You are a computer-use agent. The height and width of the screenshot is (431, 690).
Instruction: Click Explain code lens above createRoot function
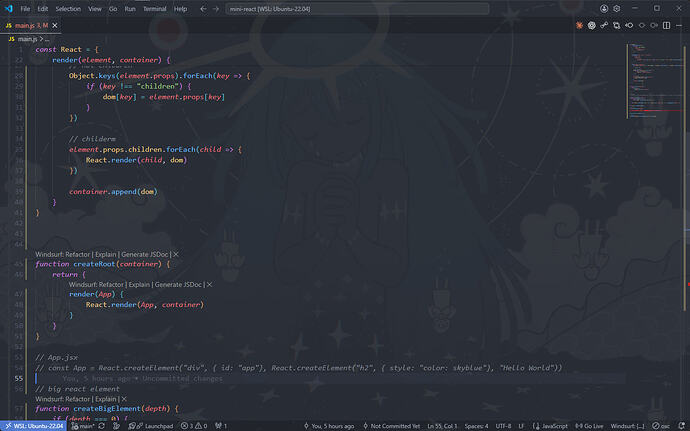point(106,254)
